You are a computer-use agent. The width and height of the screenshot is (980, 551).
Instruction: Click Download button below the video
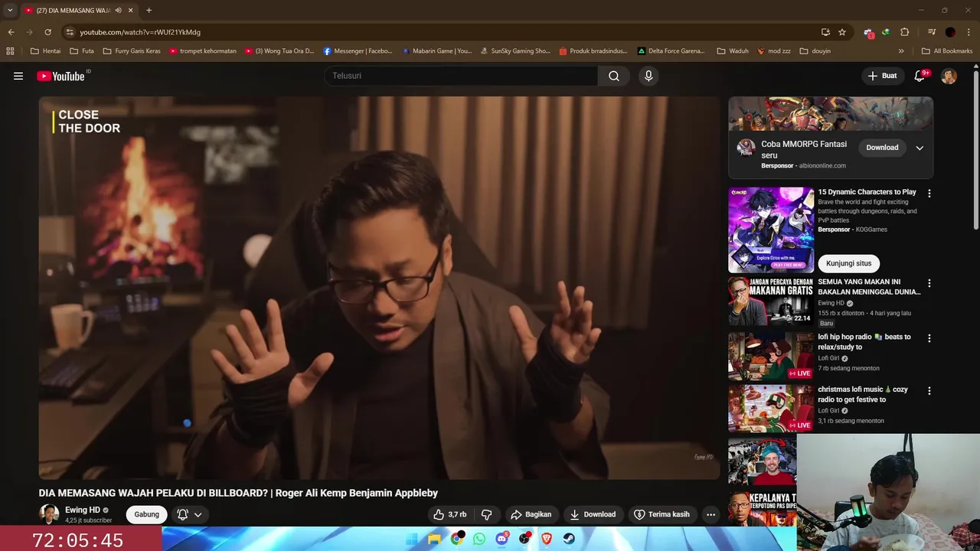(593, 514)
